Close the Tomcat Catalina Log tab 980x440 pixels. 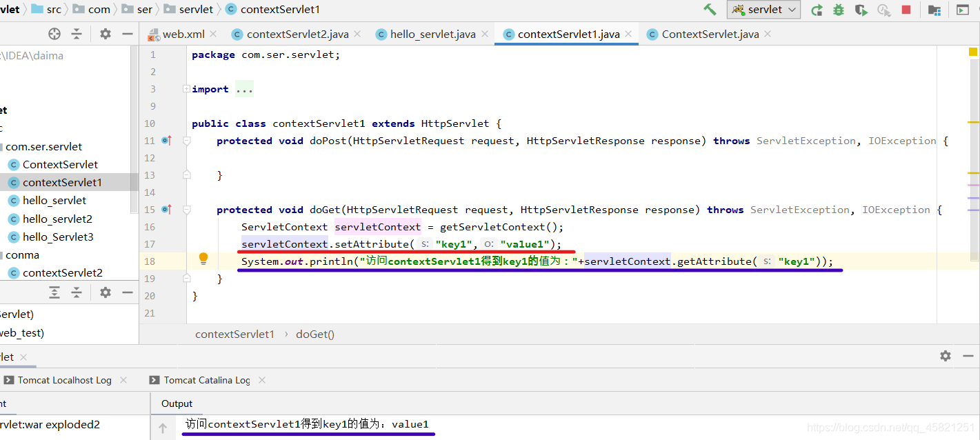click(x=262, y=380)
